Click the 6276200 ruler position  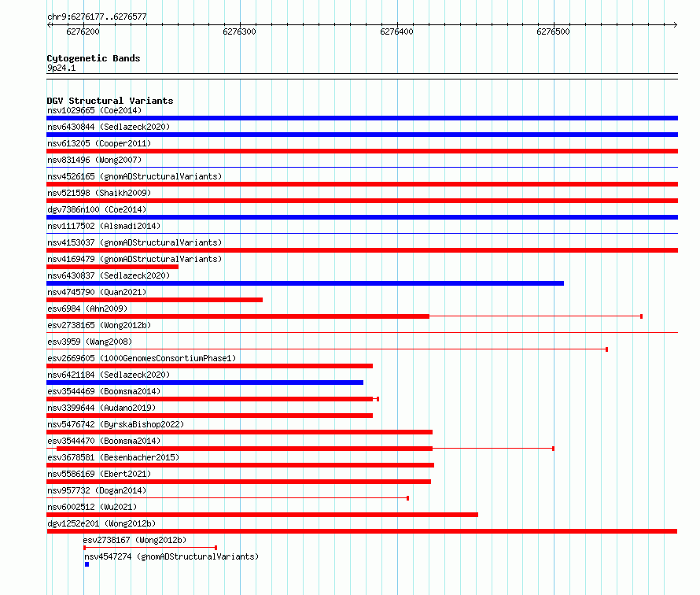tap(83, 31)
